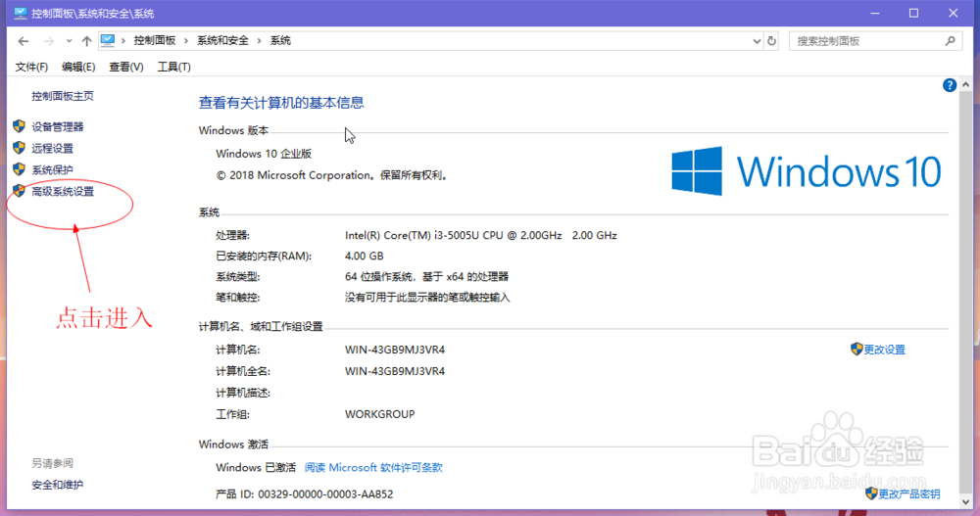Minimize the System window
Screen dimensions: 980x516
875,13
